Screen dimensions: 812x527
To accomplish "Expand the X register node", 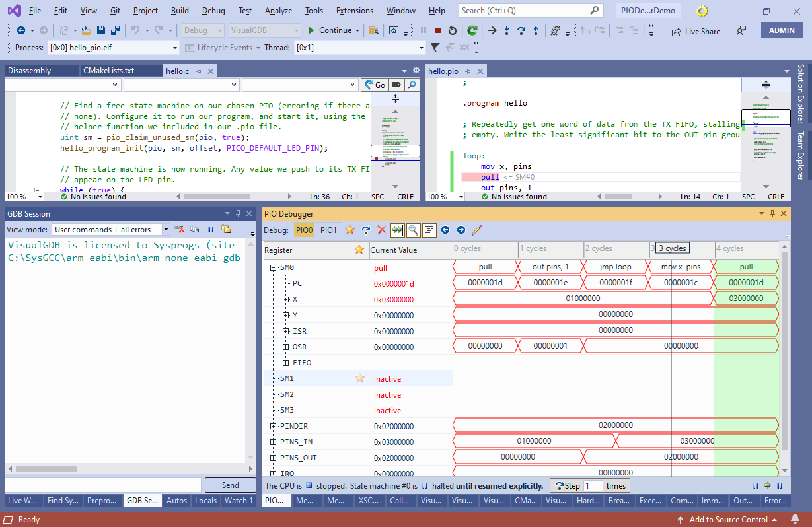I will pyautogui.click(x=285, y=299).
